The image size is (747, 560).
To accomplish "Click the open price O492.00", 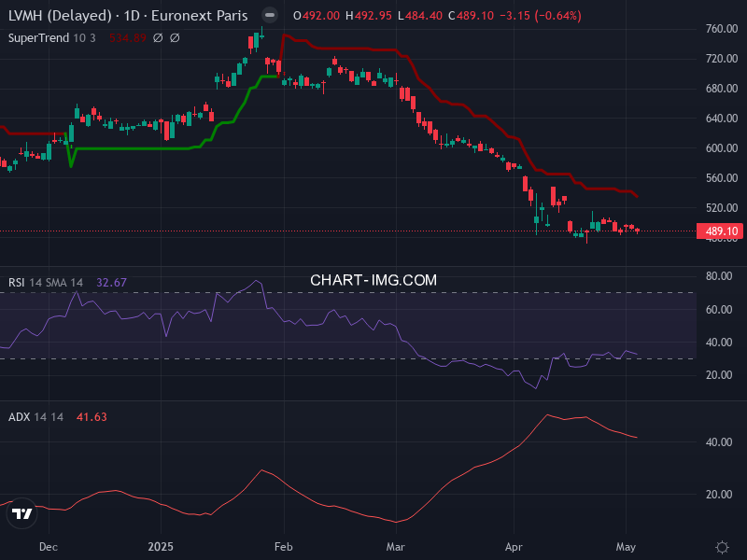I will point(317,16).
